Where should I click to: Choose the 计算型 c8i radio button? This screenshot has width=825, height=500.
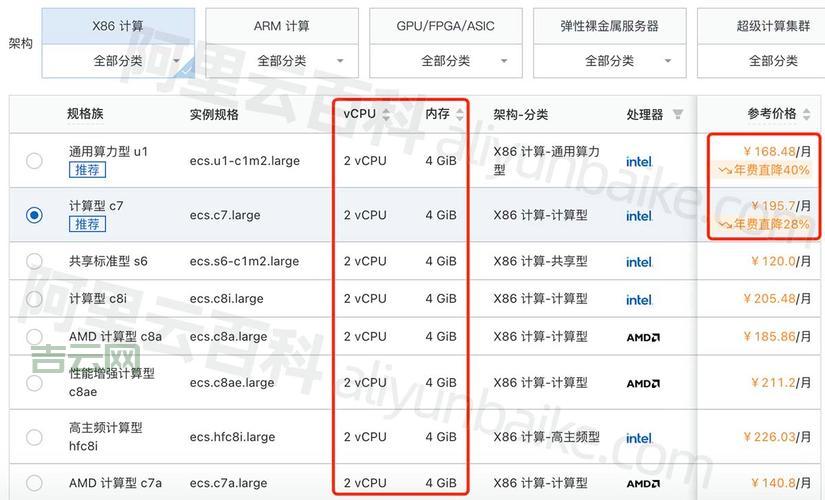tap(35, 299)
